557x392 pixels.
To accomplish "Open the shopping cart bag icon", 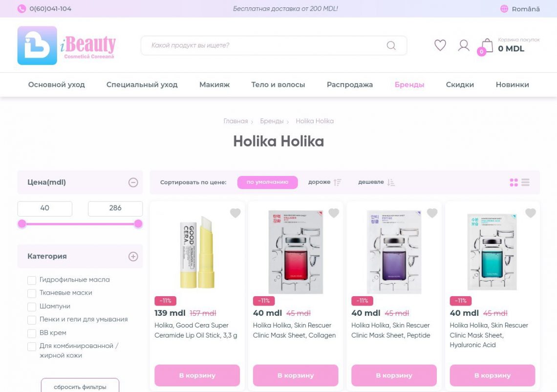I will [x=487, y=45].
